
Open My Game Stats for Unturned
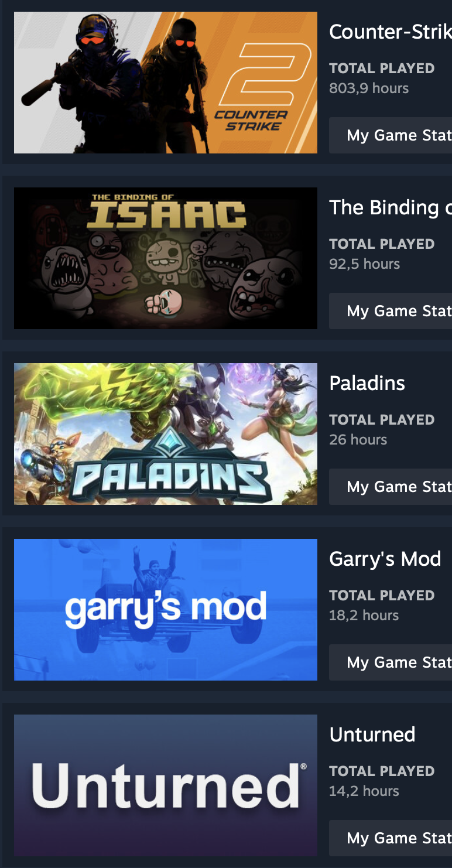point(391,838)
